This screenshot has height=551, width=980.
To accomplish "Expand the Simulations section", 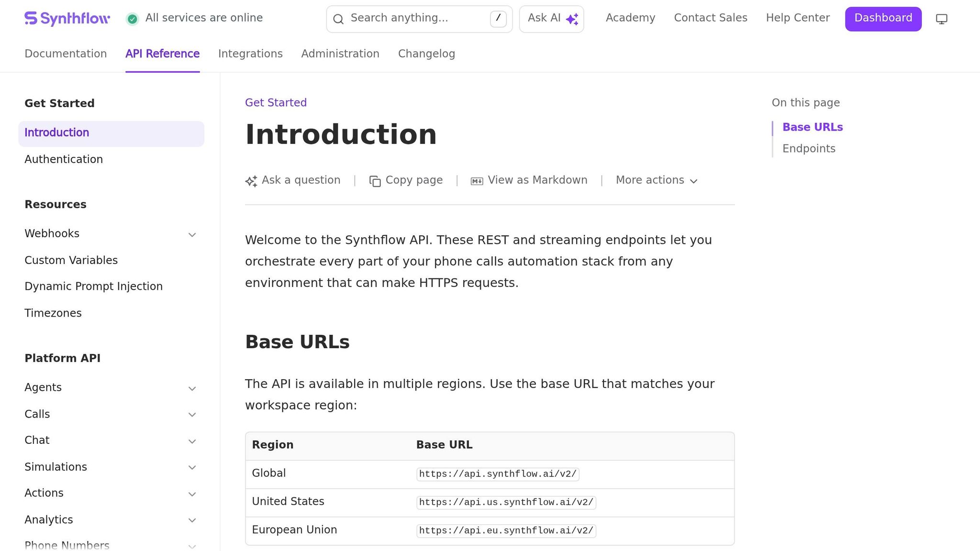I will pyautogui.click(x=192, y=467).
